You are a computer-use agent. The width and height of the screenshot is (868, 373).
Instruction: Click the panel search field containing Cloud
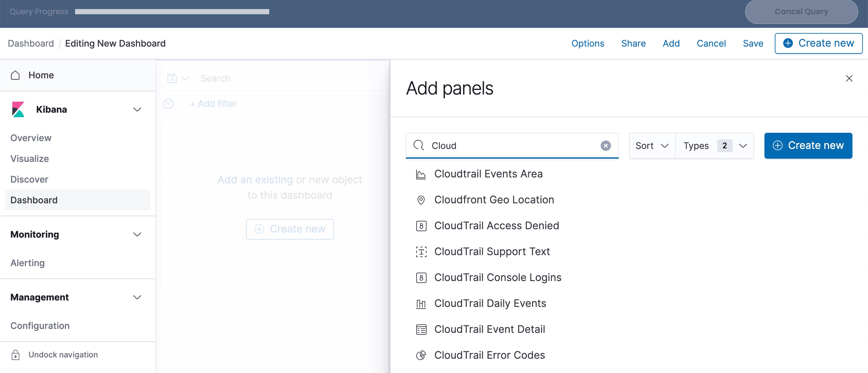[x=512, y=145]
